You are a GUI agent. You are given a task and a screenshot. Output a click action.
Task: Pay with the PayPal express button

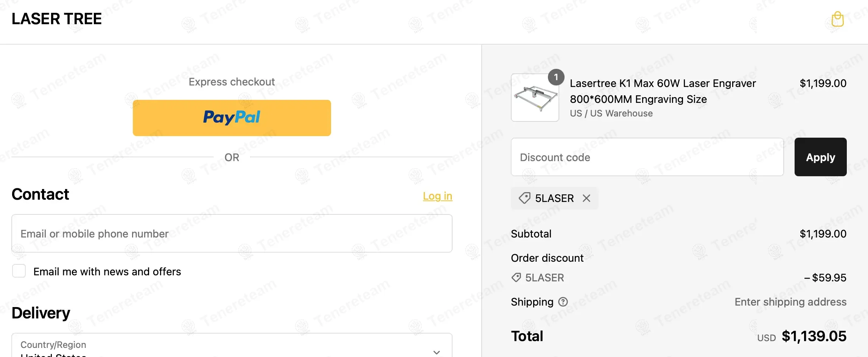[232, 118]
